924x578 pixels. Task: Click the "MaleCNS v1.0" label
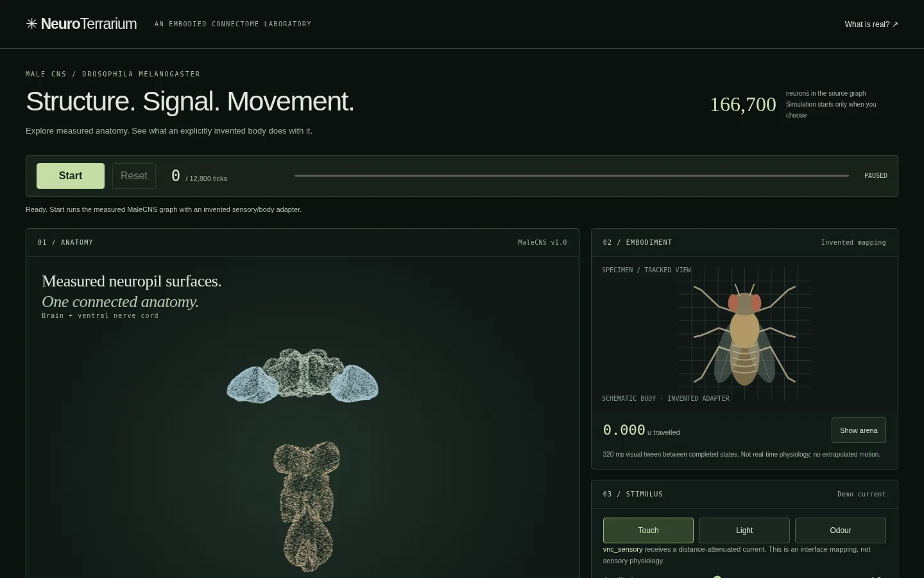click(542, 243)
